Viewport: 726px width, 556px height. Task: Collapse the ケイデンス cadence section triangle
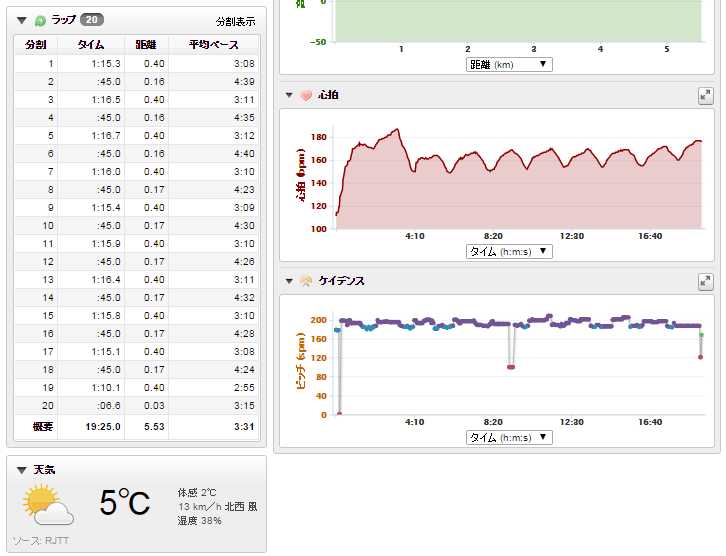click(289, 281)
